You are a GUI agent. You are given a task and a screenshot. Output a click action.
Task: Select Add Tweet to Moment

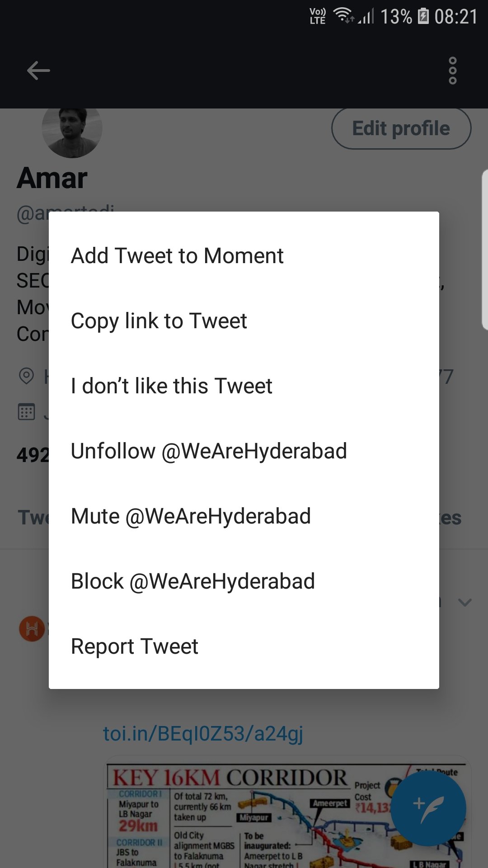(177, 256)
